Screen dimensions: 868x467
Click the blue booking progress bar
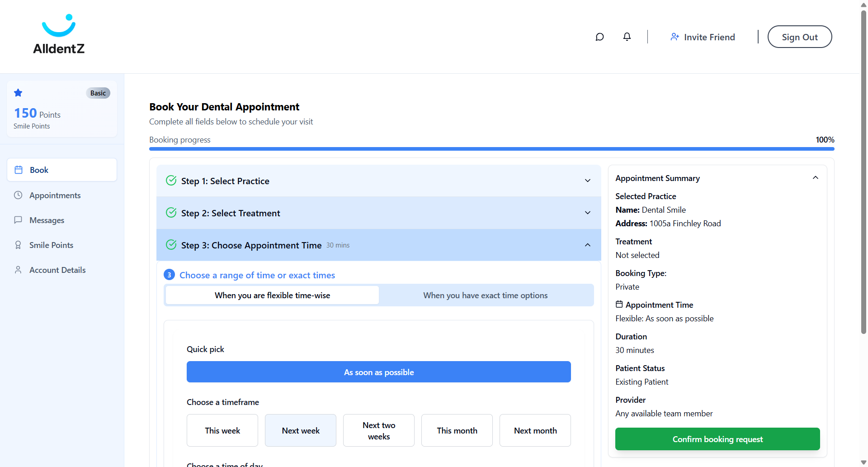(491, 149)
